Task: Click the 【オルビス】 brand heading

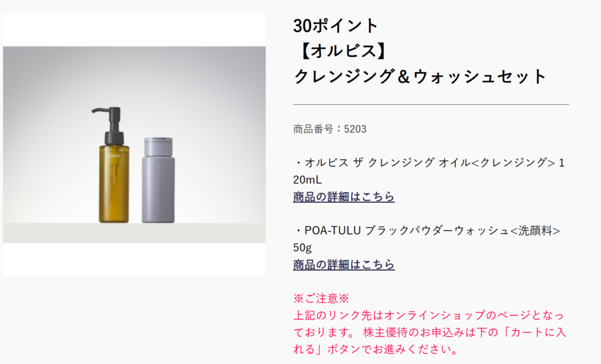Action: [x=343, y=52]
